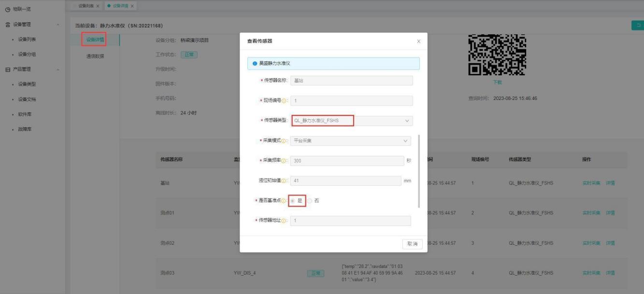Open the 采集模式 dropdown showing 平台采集
The image size is (644, 294).
351,141
